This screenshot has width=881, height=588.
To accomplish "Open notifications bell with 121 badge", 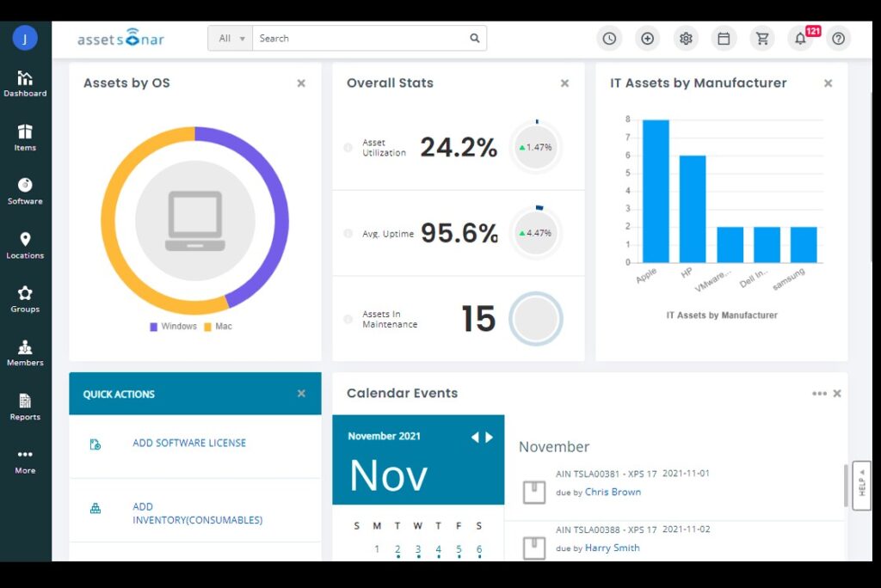I will point(801,38).
